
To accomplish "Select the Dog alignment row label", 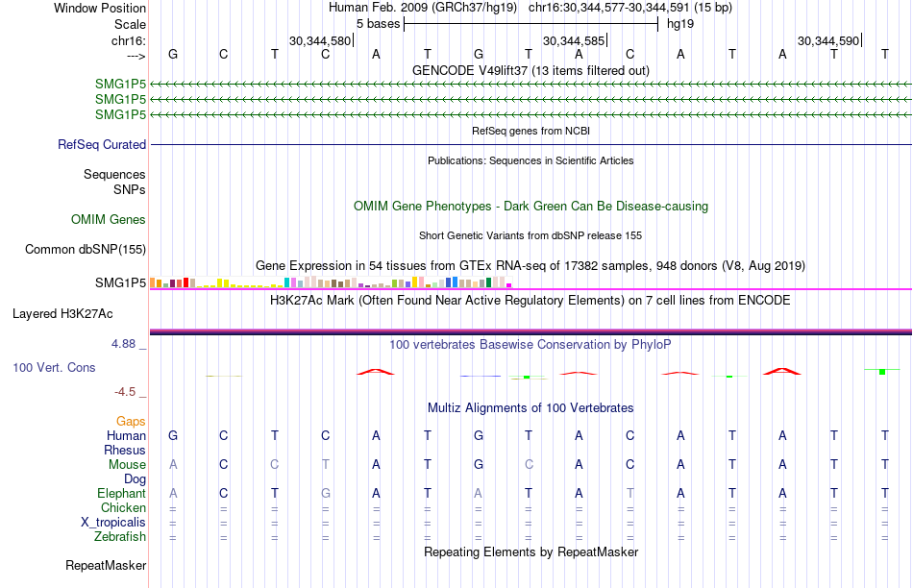I will coord(136,479).
